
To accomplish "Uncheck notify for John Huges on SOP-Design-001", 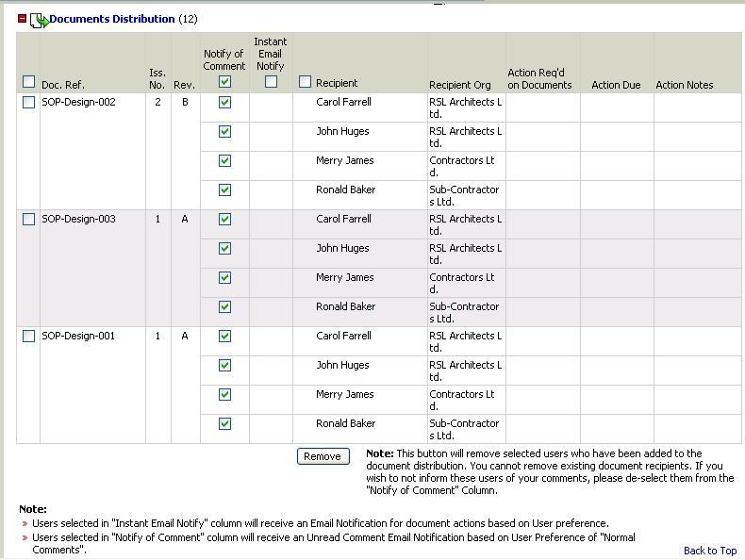I will [x=225, y=365].
